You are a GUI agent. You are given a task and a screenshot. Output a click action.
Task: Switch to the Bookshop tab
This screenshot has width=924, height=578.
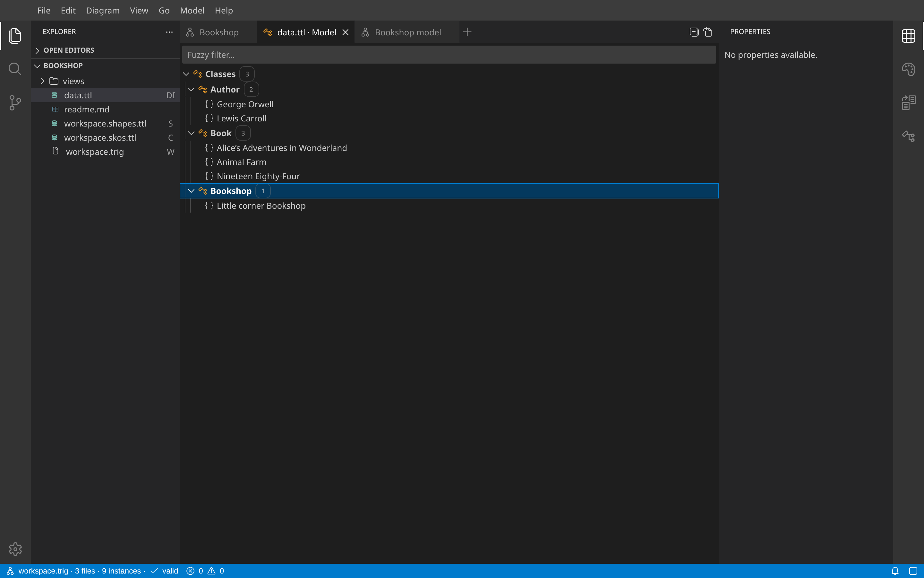coord(218,32)
